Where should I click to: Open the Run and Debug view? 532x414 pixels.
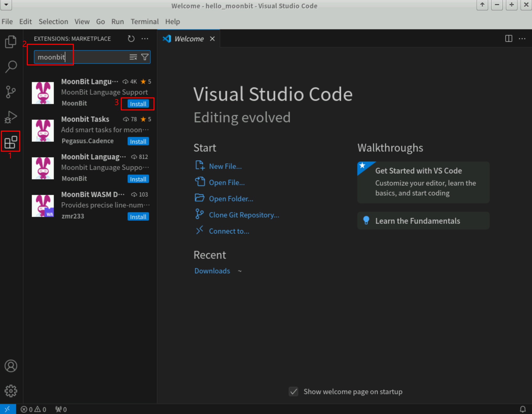point(11,117)
